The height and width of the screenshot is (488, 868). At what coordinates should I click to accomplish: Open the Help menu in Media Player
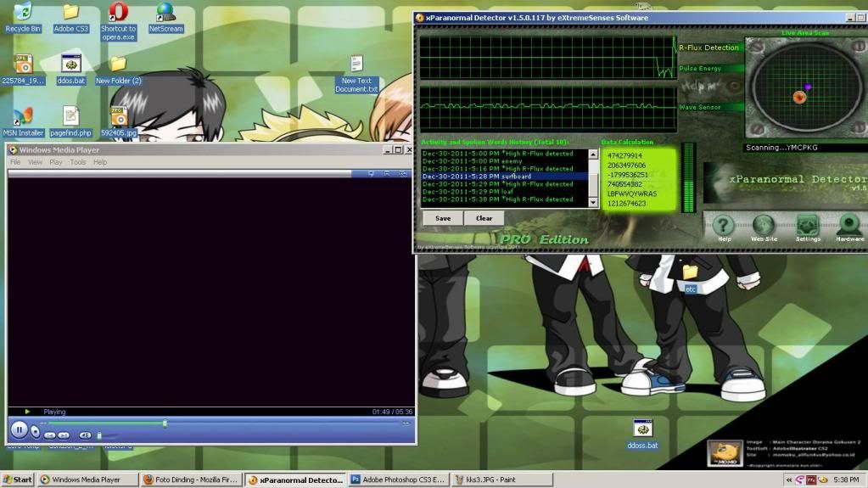click(100, 162)
